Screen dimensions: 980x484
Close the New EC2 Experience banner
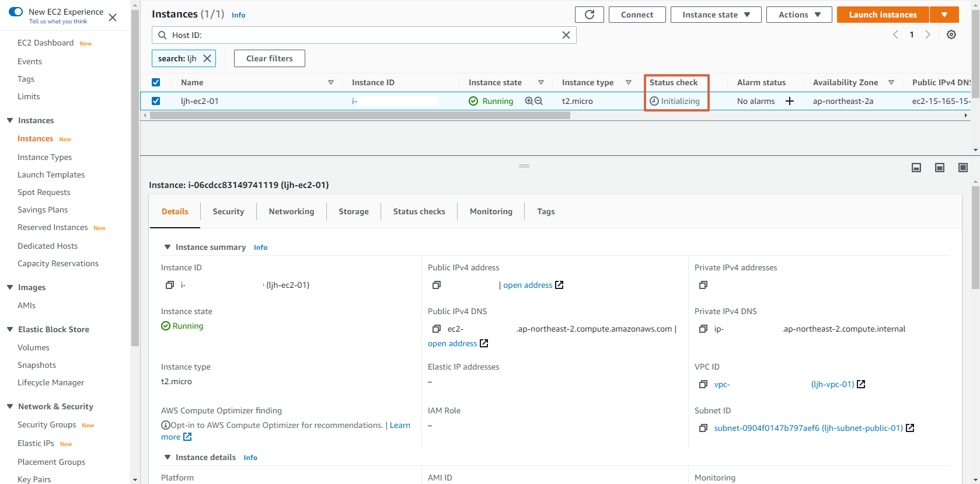coord(113,18)
